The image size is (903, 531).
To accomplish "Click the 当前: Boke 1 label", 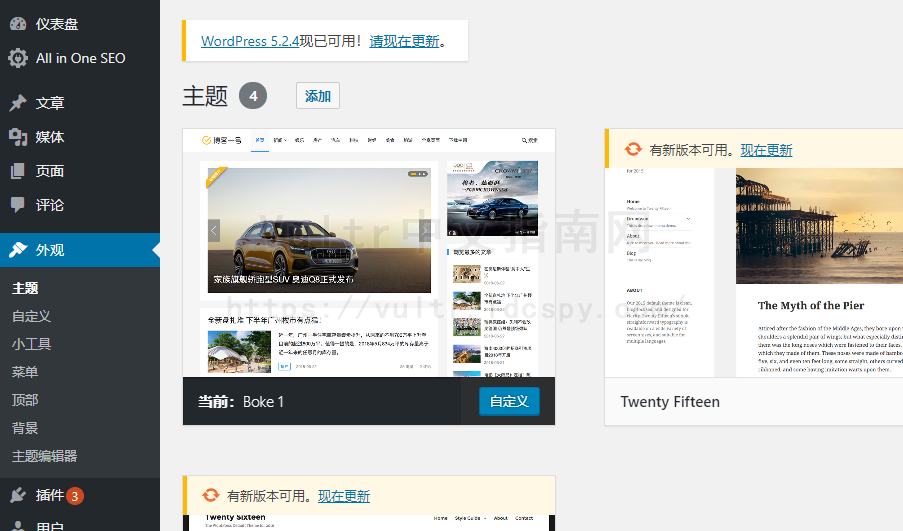I will click(241, 401).
